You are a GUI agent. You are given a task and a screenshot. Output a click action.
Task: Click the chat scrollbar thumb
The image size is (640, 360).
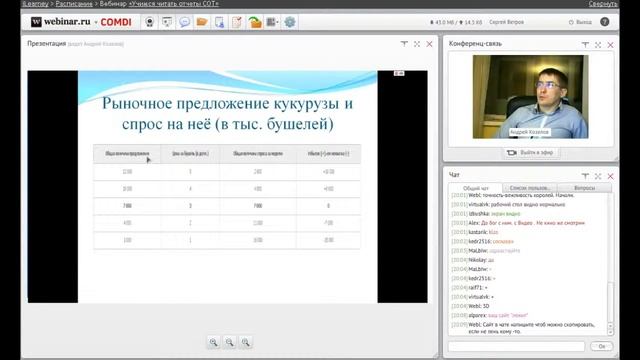pos(611,302)
